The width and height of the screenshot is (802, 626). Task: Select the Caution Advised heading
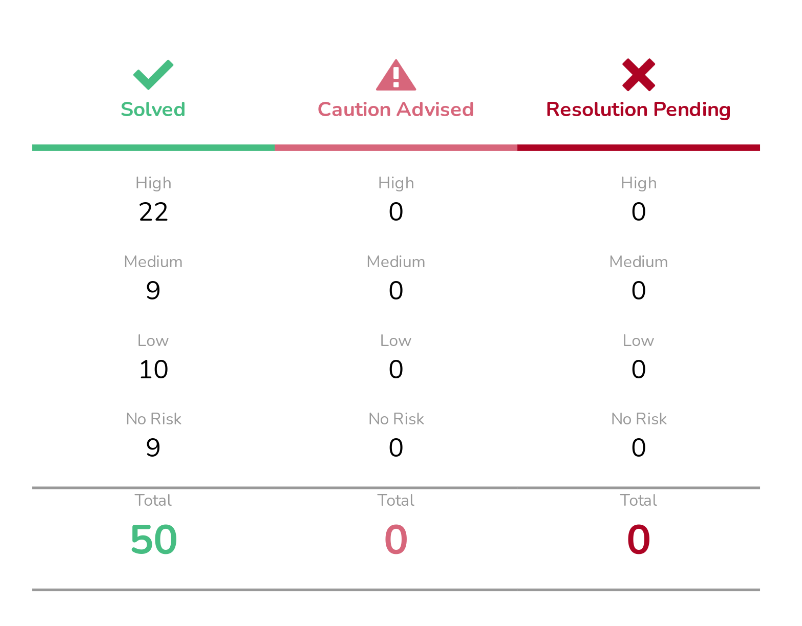(x=396, y=109)
